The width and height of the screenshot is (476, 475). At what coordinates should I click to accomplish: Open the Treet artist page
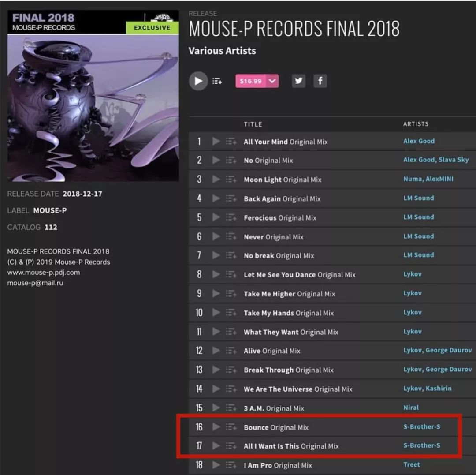pyautogui.click(x=412, y=464)
